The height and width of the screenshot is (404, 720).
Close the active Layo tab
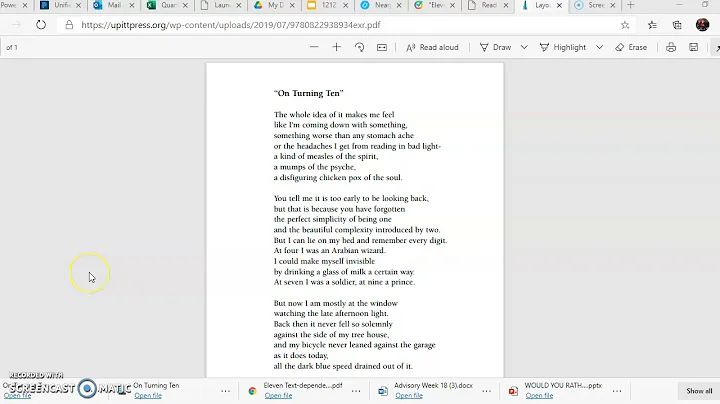click(559, 5)
